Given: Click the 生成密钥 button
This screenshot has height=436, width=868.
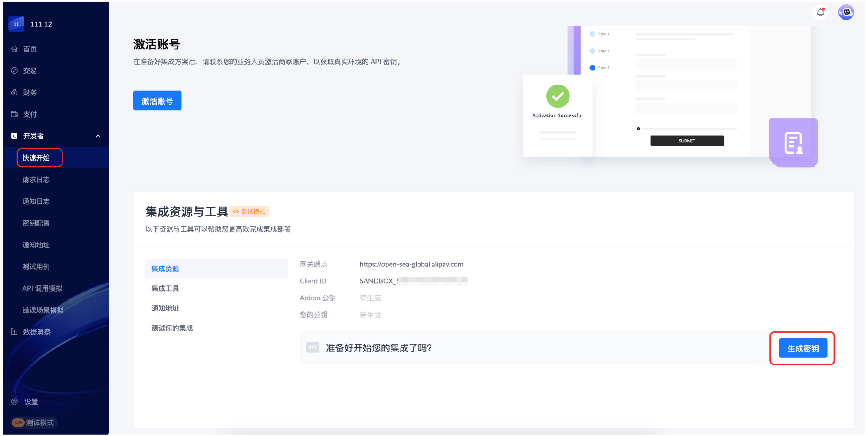Looking at the screenshot, I should pos(803,348).
